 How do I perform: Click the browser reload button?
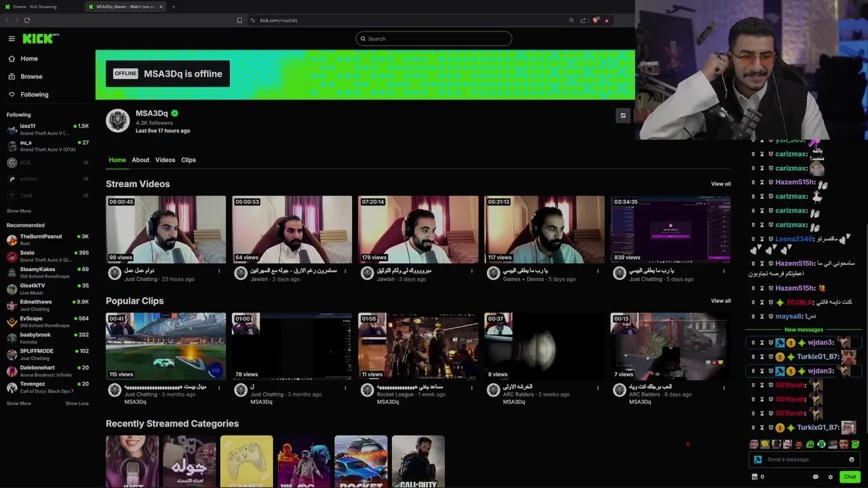pyautogui.click(x=27, y=20)
